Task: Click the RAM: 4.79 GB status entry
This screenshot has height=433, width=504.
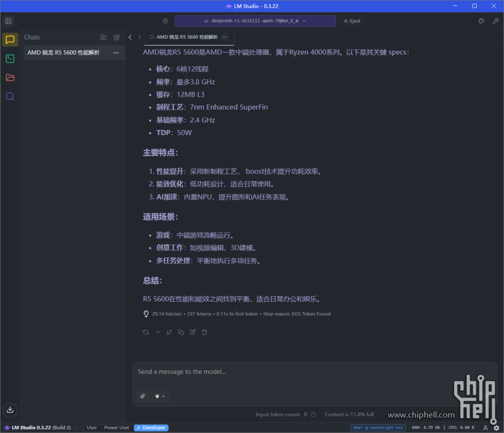Action: coord(426,427)
